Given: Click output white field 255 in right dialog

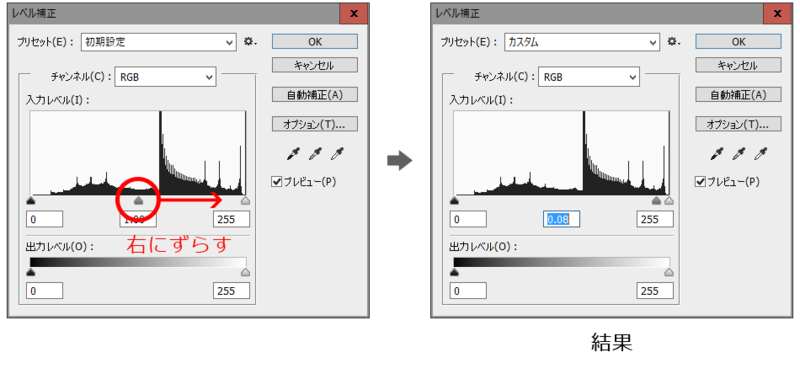Looking at the screenshot, I should [655, 291].
